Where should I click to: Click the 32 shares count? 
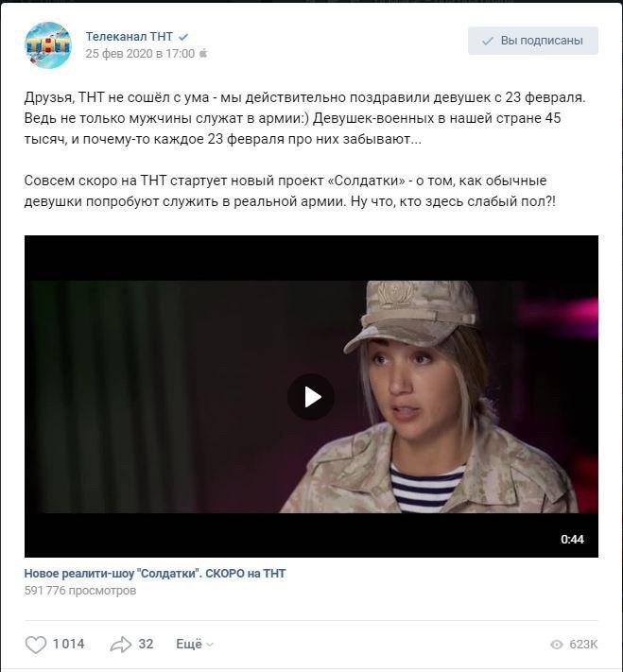coord(146,644)
